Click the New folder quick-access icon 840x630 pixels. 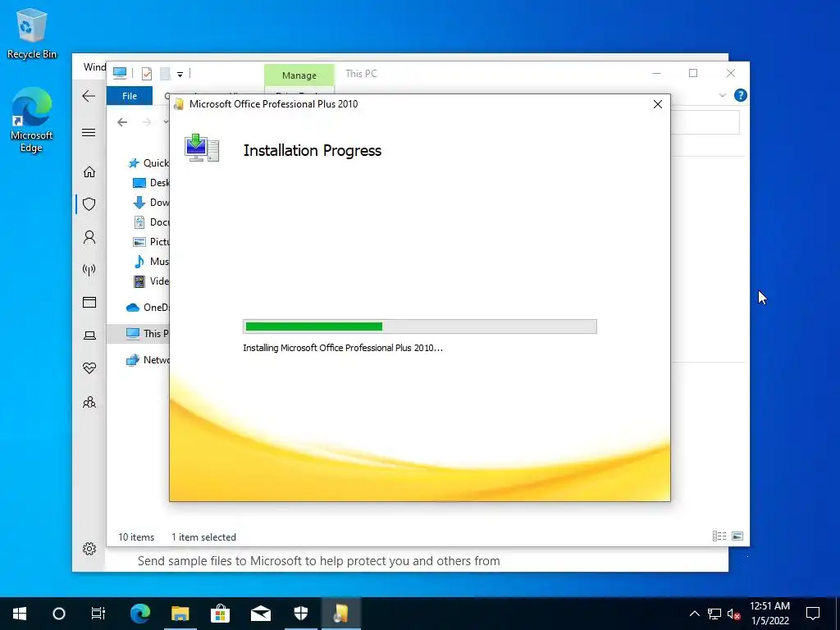coord(166,73)
